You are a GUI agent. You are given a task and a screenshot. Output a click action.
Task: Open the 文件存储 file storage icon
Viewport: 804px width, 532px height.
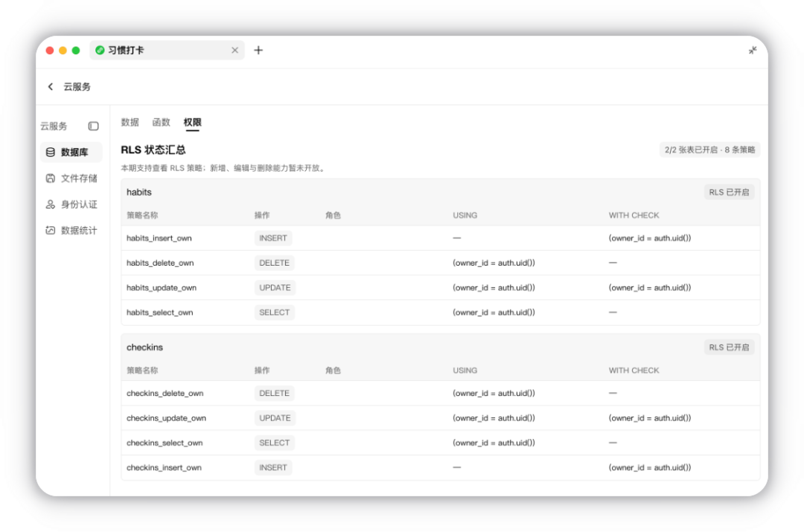(x=51, y=179)
